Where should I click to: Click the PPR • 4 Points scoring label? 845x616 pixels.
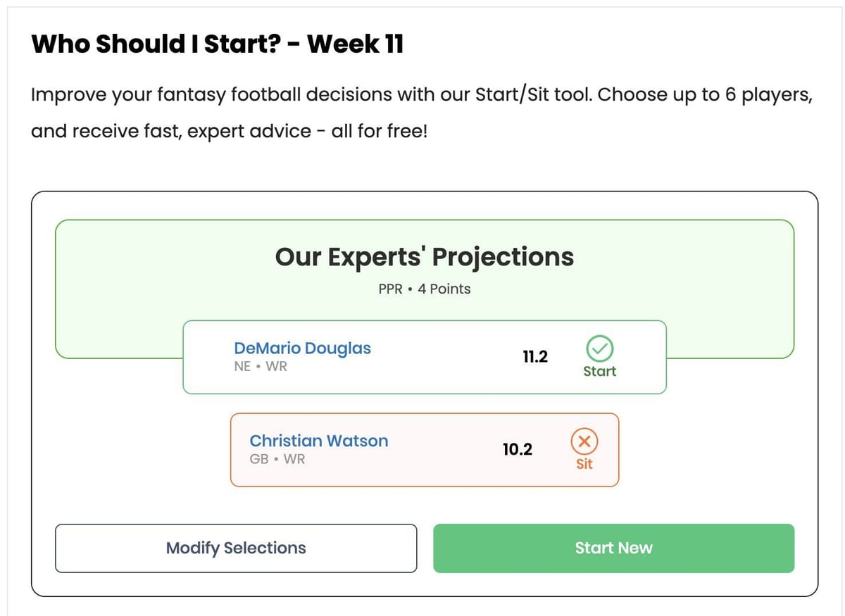point(425,289)
